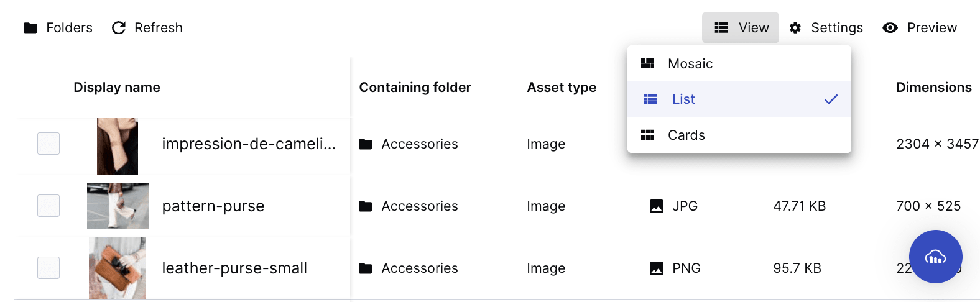Image resolution: width=980 pixels, height=302 pixels.
Task: Click the pattern-purse thumbnail image
Action: click(x=118, y=206)
